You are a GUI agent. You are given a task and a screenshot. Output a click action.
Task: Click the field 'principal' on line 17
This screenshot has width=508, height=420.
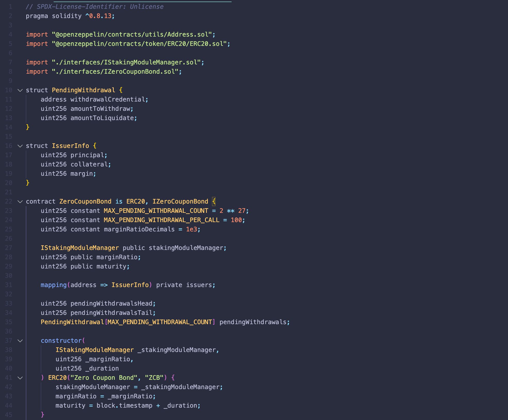87,155
